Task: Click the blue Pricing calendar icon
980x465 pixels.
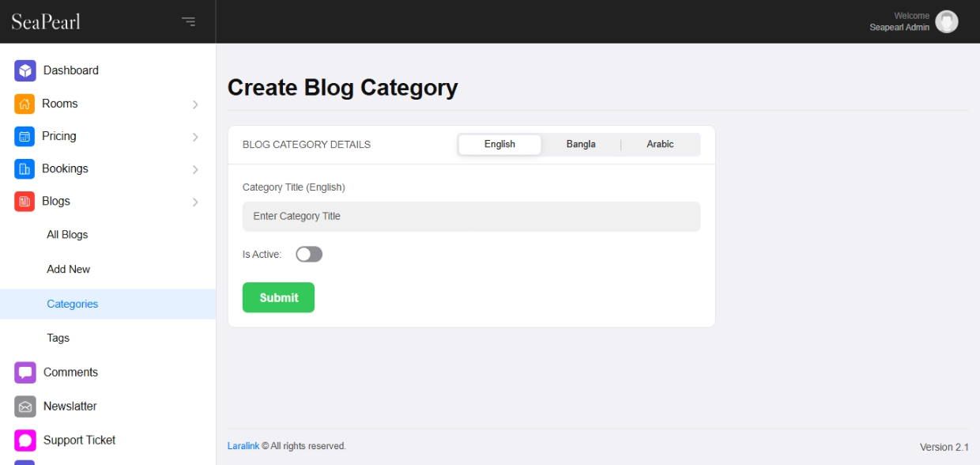Action: (x=24, y=136)
